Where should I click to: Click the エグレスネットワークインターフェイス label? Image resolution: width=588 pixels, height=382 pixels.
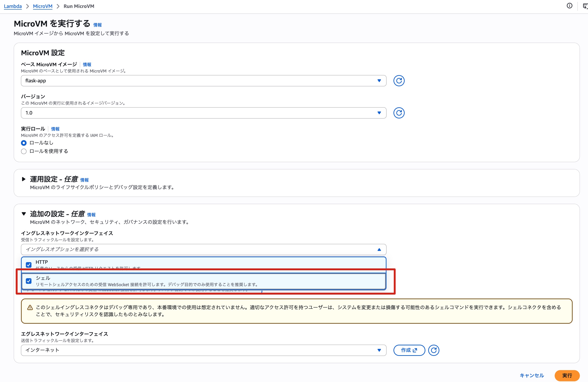tap(65, 334)
